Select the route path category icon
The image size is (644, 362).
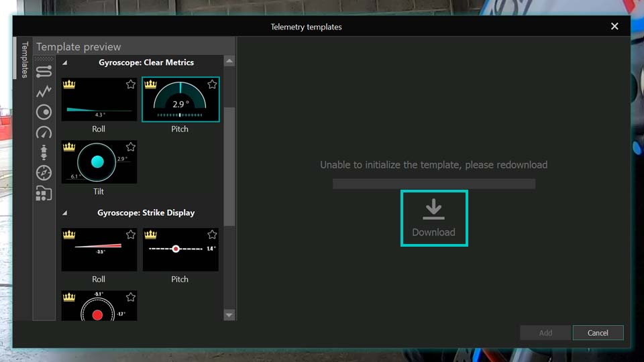click(44, 71)
